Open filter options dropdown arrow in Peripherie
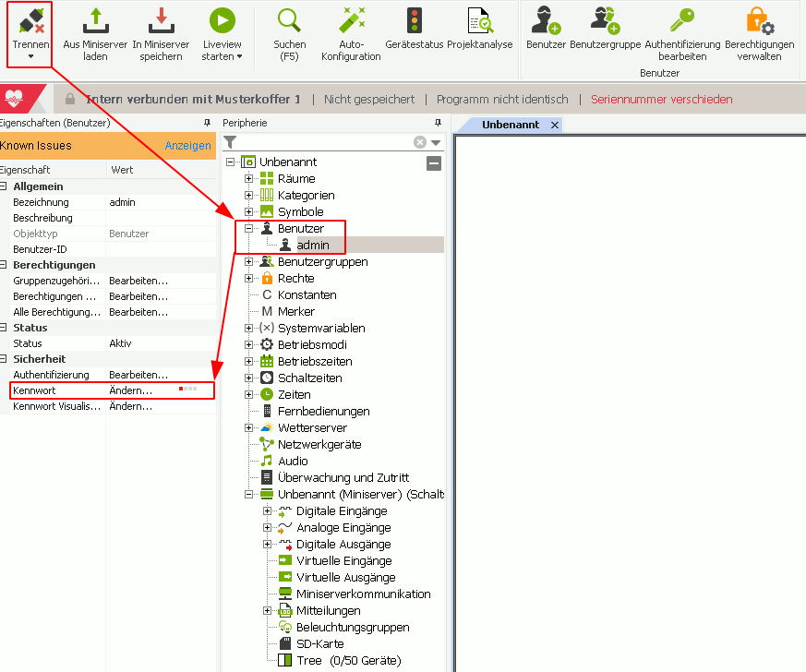This screenshot has width=806, height=672. 436,142
